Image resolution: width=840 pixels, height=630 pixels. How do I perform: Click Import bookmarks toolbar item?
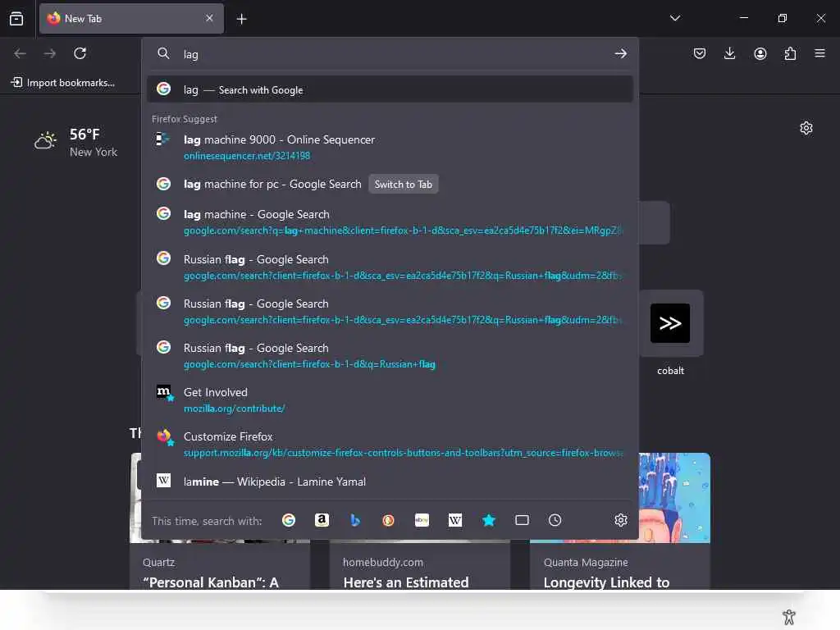point(62,83)
